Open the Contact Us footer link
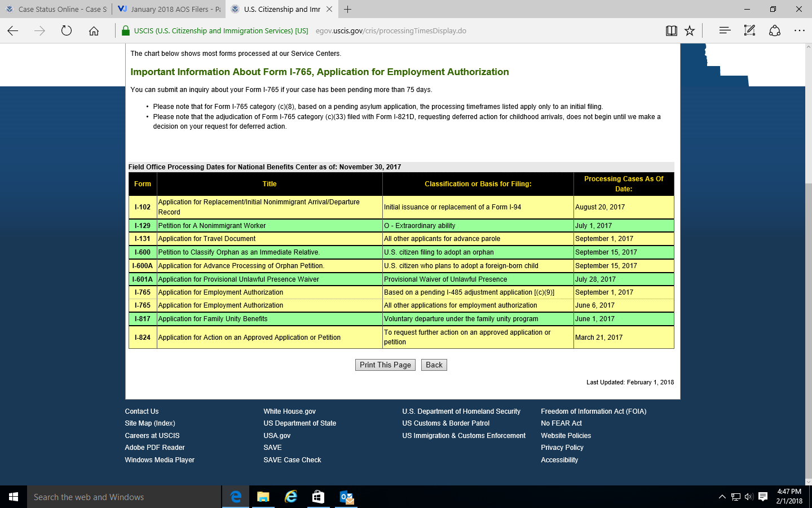Screen dimensions: 812x508 click(142, 411)
